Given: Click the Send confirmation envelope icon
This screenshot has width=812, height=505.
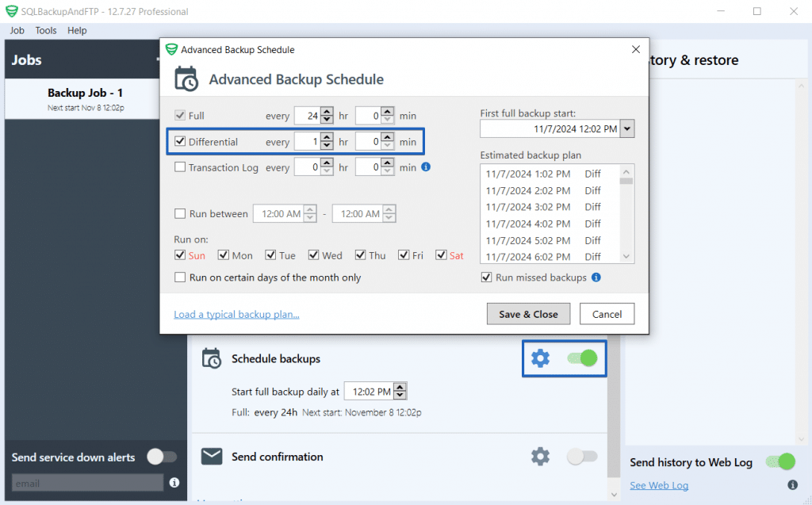Looking at the screenshot, I should pyautogui.click(x=211, y=456).
